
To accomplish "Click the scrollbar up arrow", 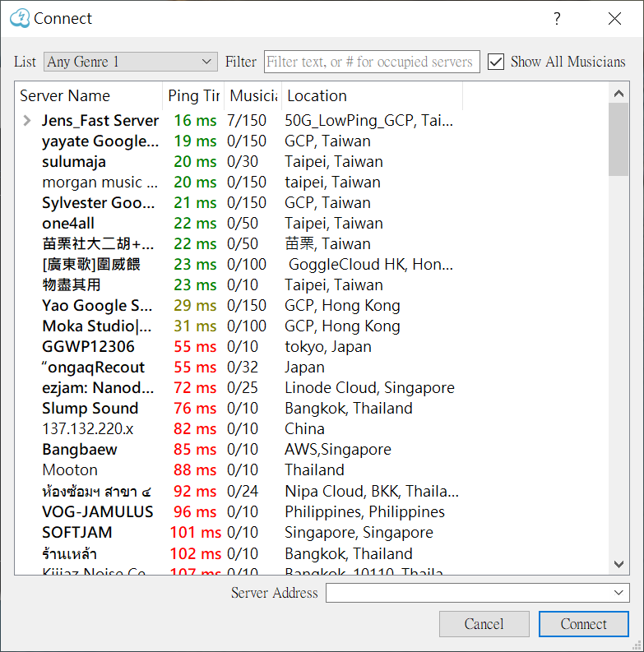I will [619, 94].
